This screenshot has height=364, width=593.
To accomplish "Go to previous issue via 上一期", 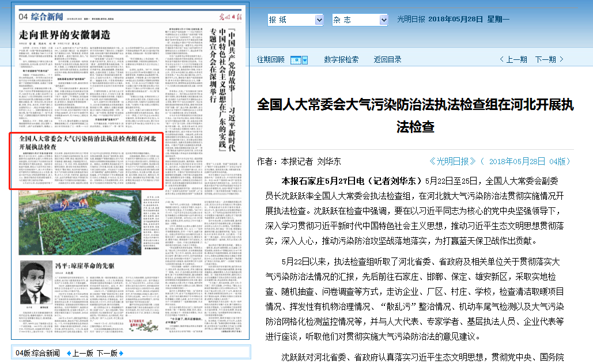I will tap(516, 59).
